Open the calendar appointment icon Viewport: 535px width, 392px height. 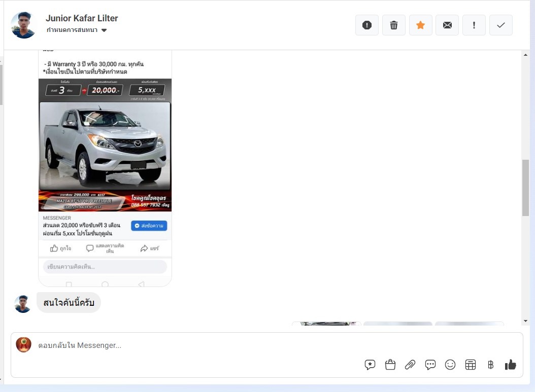point(471,365)
